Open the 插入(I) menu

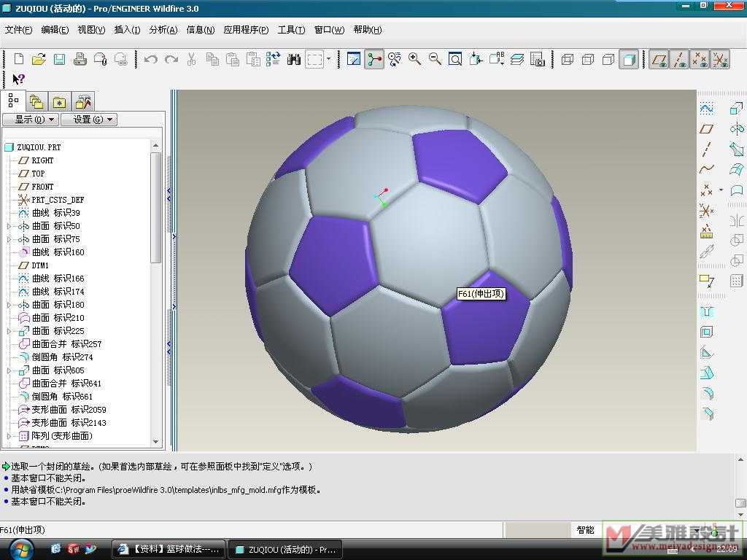(127, 30)
